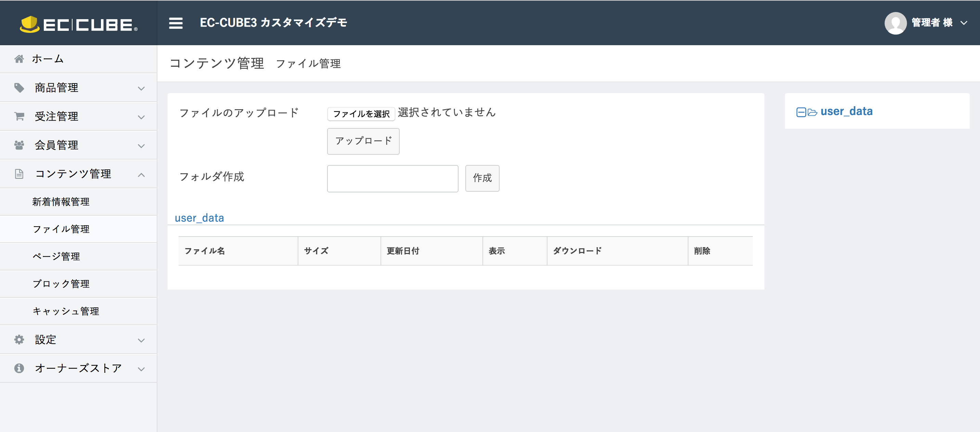Focus the フォルダ作成 folder name field

[392, 178]
